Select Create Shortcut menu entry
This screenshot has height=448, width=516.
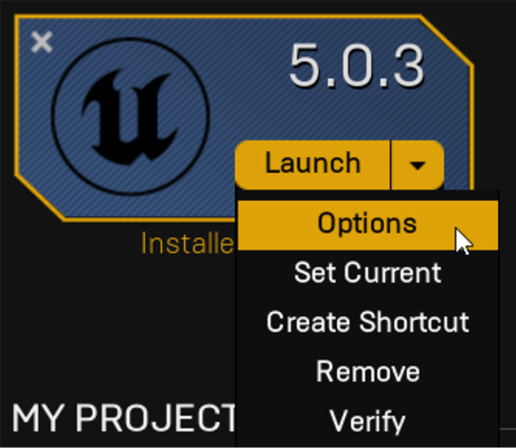click(x=368, y=323)
